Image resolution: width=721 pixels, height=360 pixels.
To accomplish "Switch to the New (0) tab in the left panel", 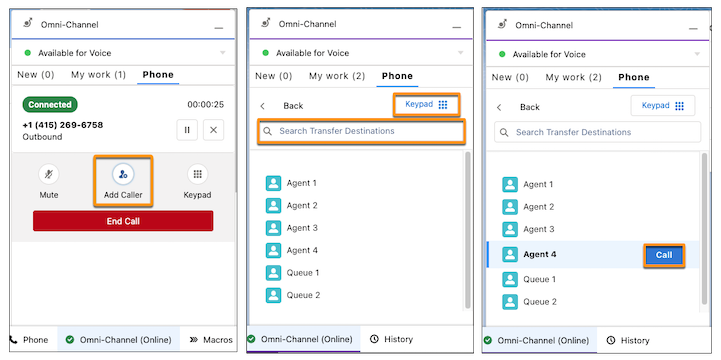I will [36, 75].
